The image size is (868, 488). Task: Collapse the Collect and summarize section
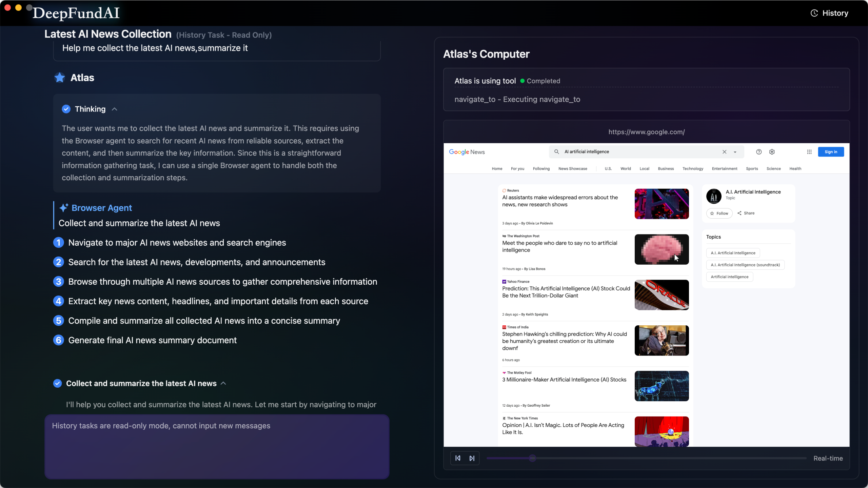click(x=223, y=383)
